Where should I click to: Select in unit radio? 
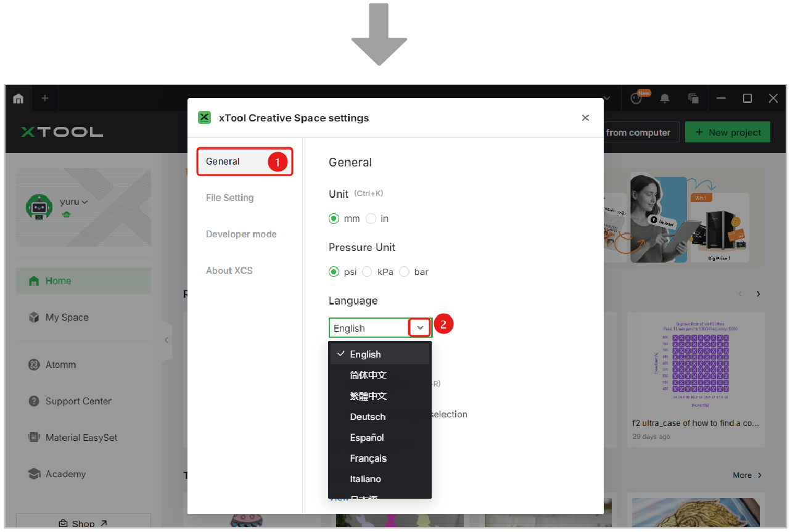371,218
